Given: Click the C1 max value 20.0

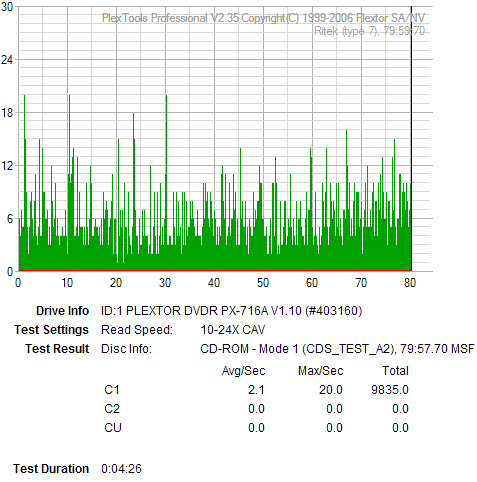Looking at the screenshot, I should click(x=331, y=390).
